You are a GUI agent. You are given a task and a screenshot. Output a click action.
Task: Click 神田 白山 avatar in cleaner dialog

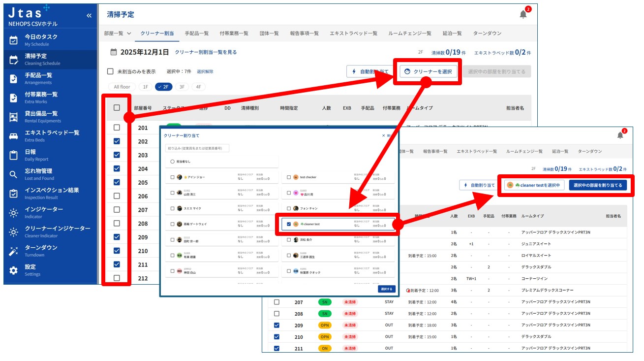tap(180, 271)
